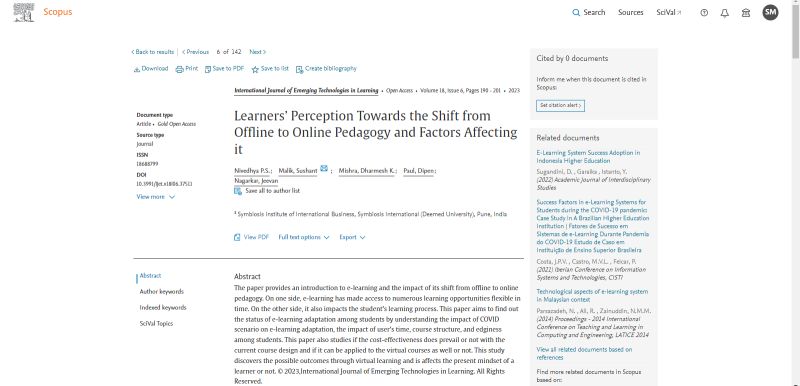Click the View PDF document icon
Viewport: 800px width, 386px height.
(x=237, y=237)
